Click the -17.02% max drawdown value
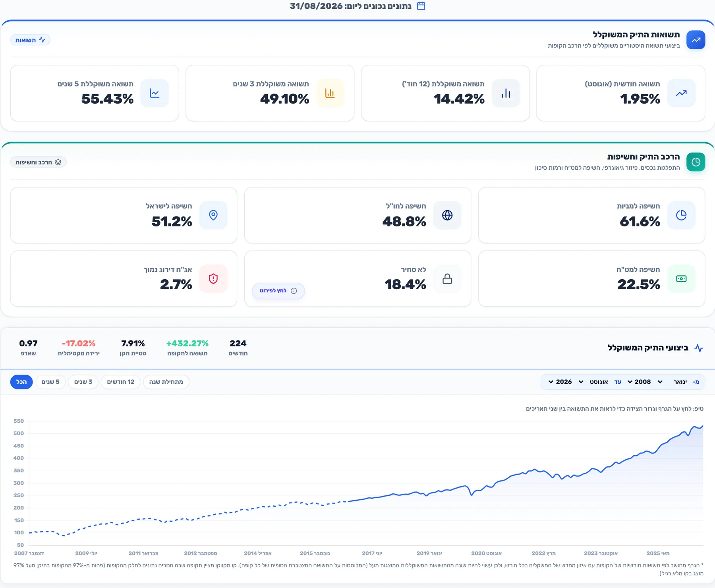Screen dimensions: 715x588 pyautogui.click(x=79, y=343)
